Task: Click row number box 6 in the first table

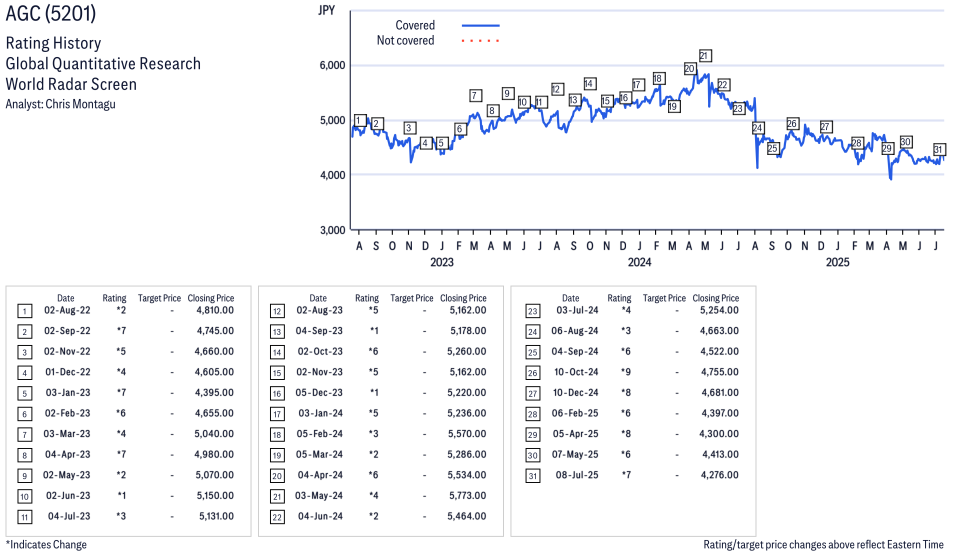Action: point(24,415)
